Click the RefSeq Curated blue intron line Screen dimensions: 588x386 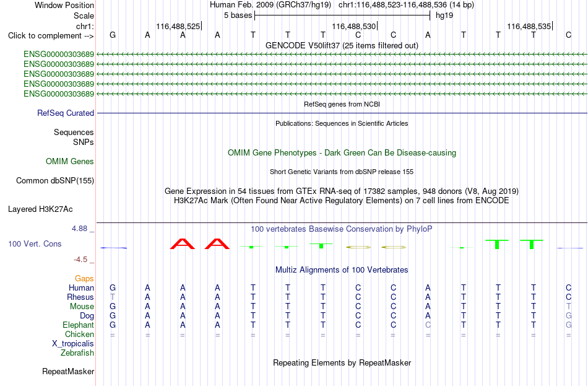click(342, 113)
